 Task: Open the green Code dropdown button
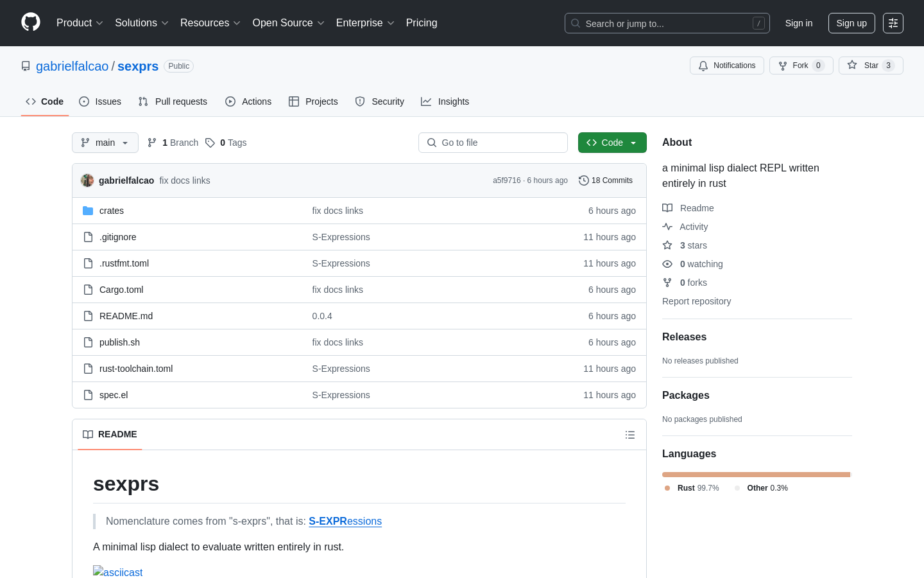tap(612, 143)
